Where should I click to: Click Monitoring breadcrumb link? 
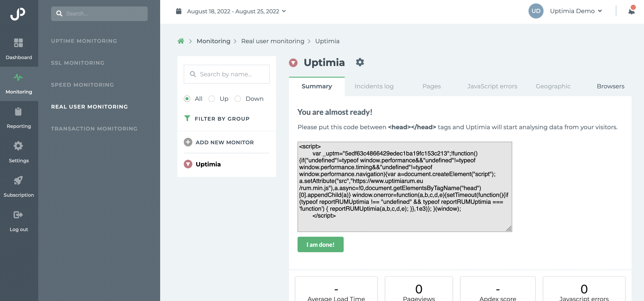(213, 41)
